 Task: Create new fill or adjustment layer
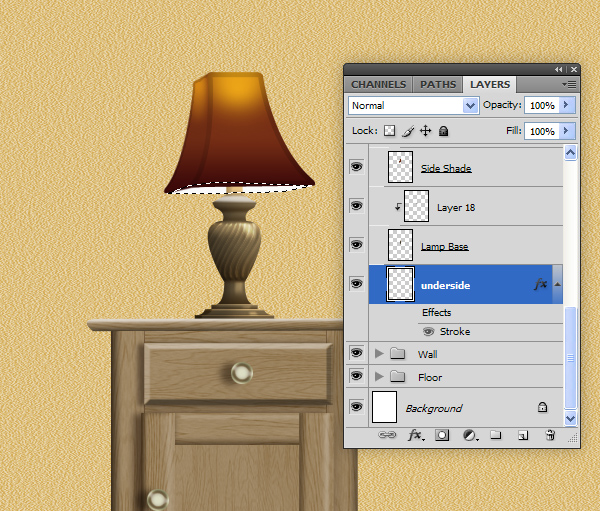[468, 436]
